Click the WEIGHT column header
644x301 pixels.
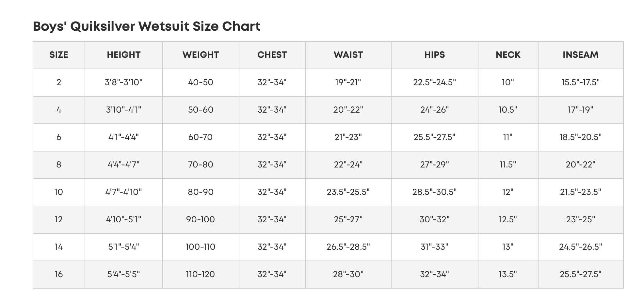point(201,55)
